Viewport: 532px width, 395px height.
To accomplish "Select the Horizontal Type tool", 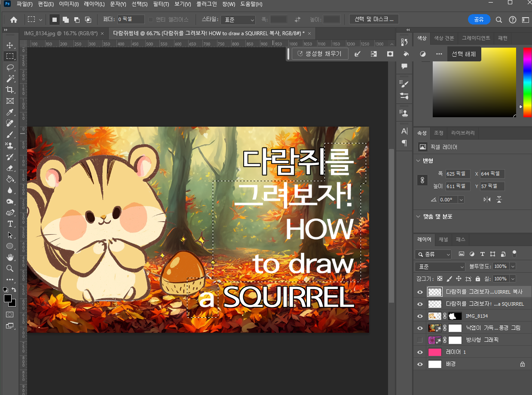I will (9, 224).
